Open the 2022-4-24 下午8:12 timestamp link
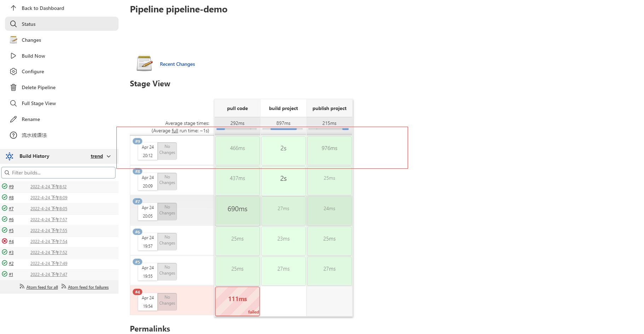644x334 pixels. (48, 186)
